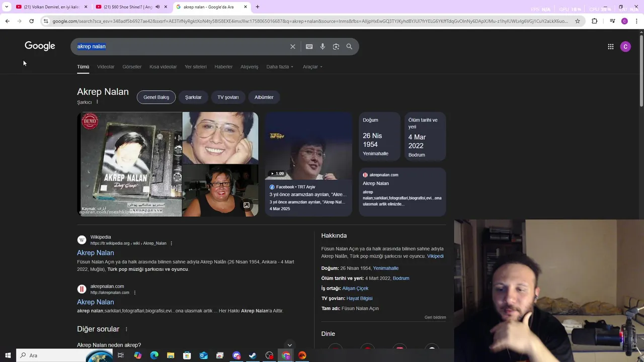
Task: Open the Alişan Çiçek link
Action: (355, 289)
